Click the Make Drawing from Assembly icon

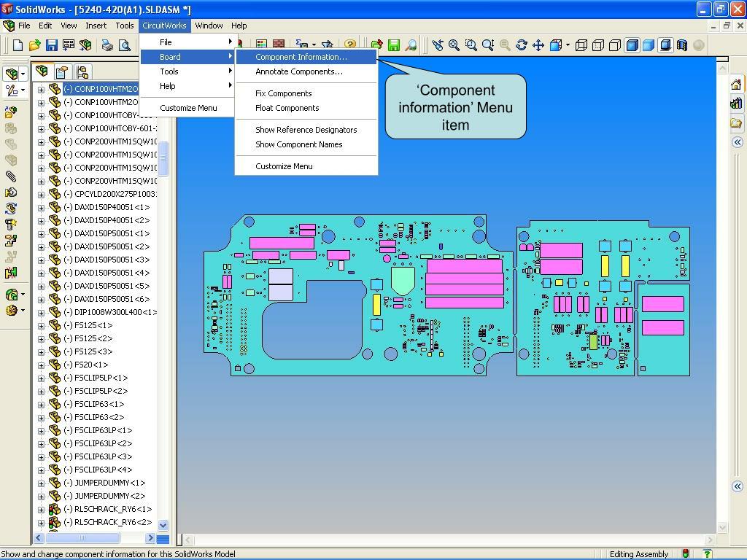click(x=68, y=45)
